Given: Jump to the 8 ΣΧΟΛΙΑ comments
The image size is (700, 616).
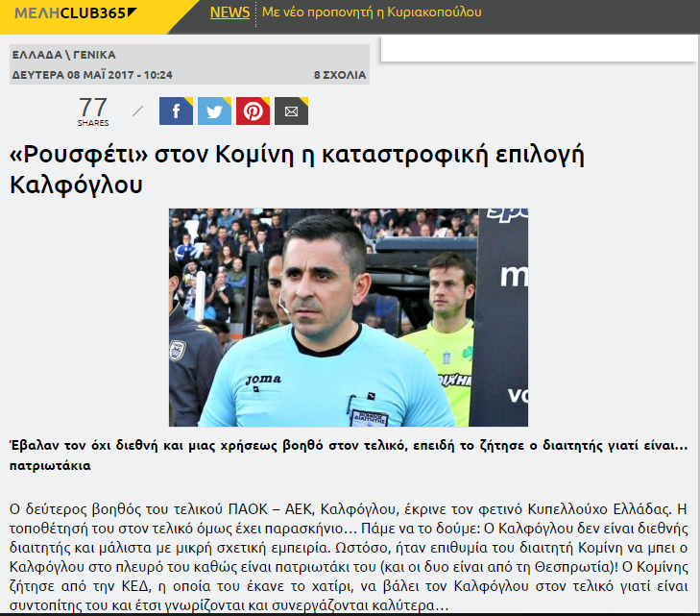Looking at the screenshot, I should coord(340,75).
